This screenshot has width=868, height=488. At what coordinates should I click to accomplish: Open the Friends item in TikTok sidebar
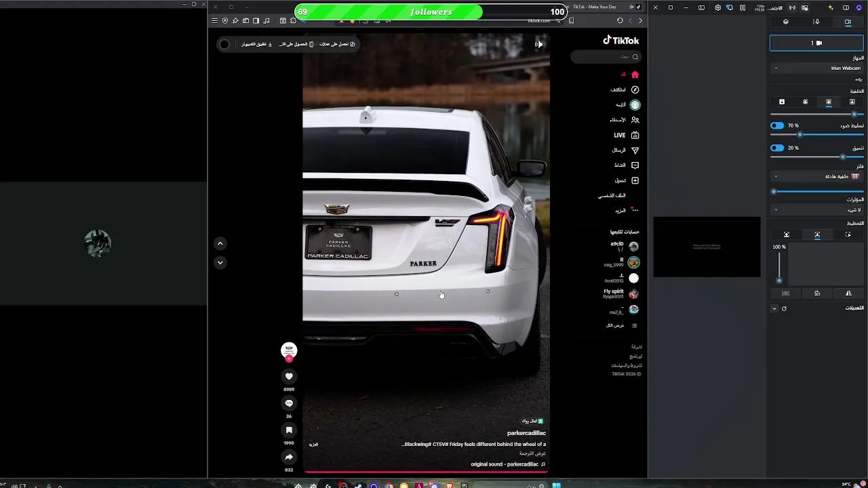(625, 120)
